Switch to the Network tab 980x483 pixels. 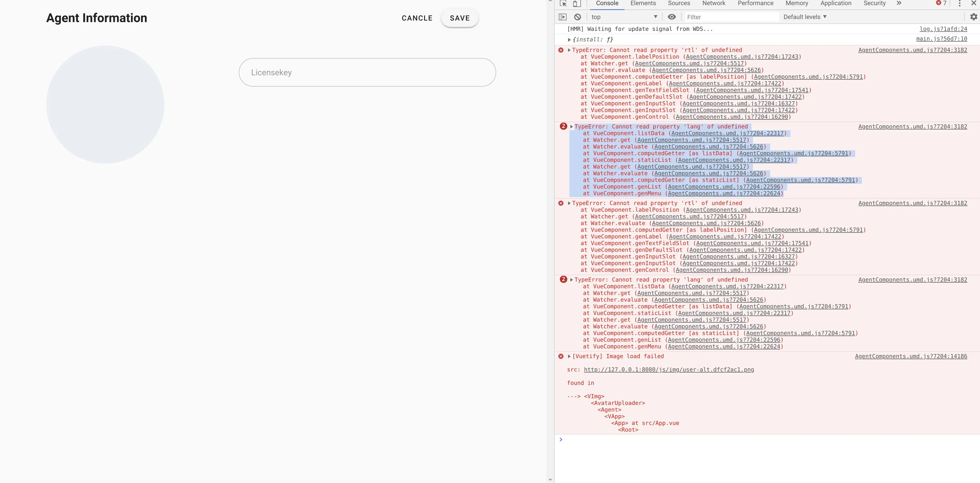pyautogui.click(x=714, y=3)
